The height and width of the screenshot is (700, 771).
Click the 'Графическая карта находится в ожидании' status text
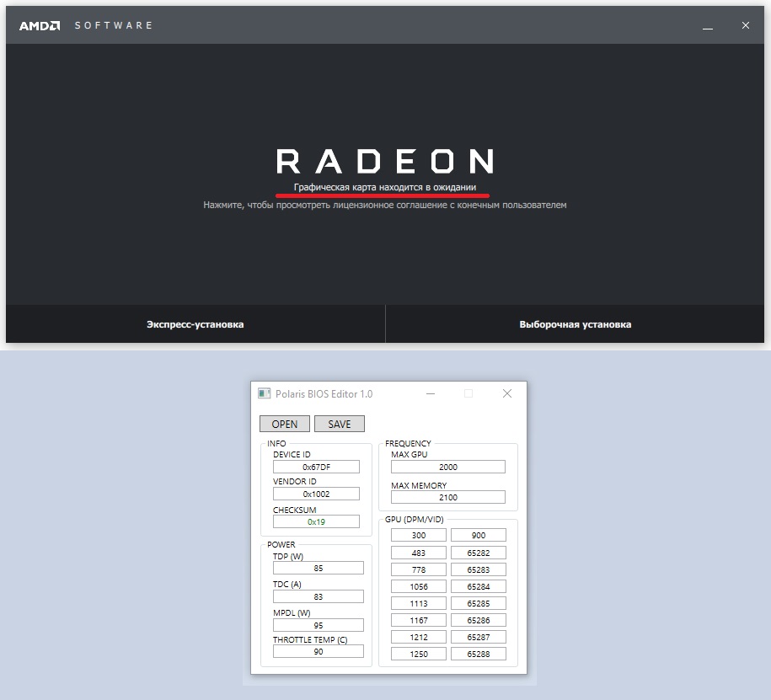(385, 187)
